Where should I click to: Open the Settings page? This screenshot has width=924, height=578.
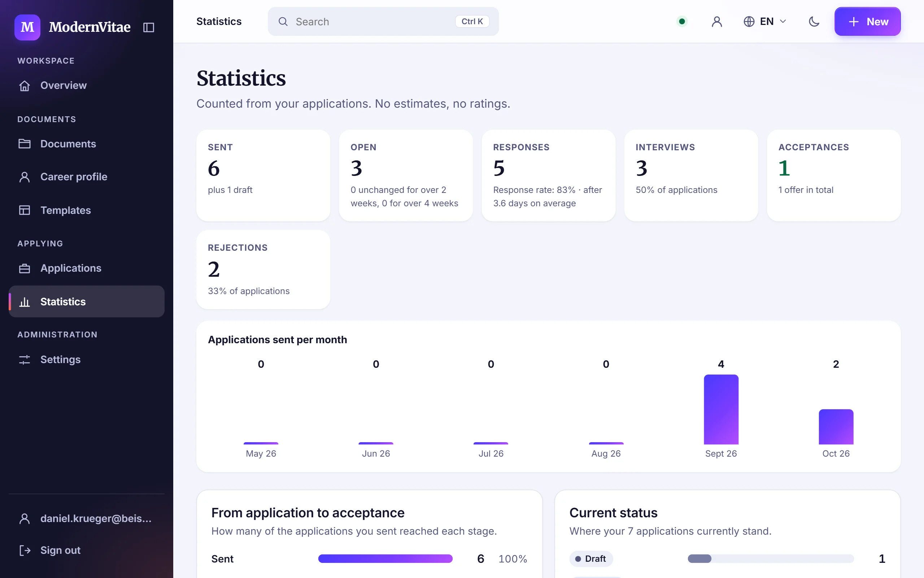[x=86, y=360]
